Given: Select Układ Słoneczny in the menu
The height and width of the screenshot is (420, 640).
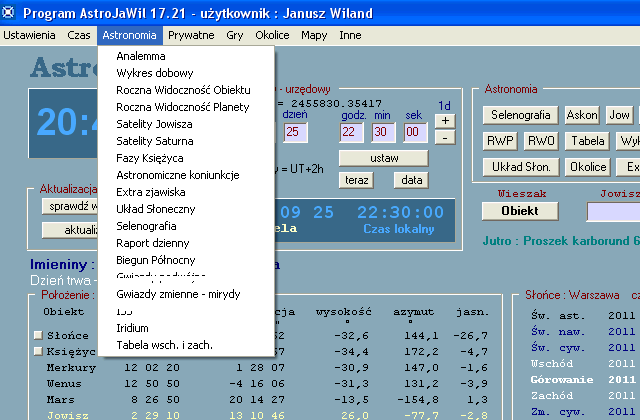Looking at the screenshot, I should [186, 209].
